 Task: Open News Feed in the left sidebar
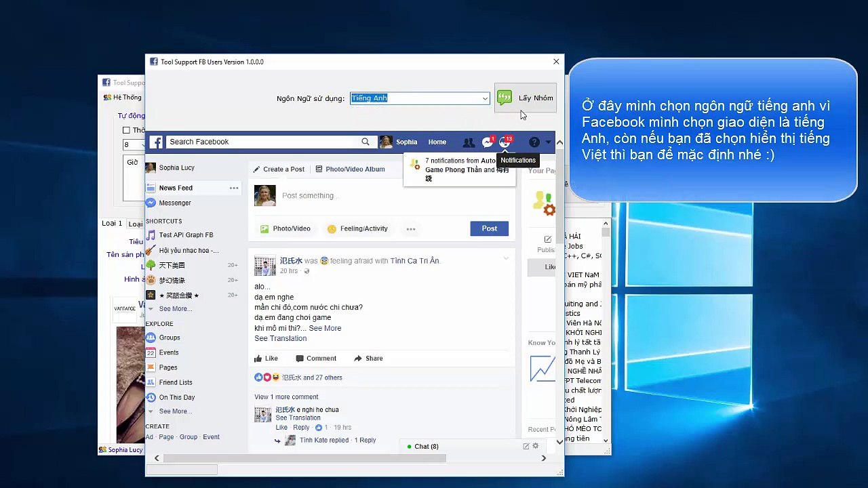pos(176,188)
